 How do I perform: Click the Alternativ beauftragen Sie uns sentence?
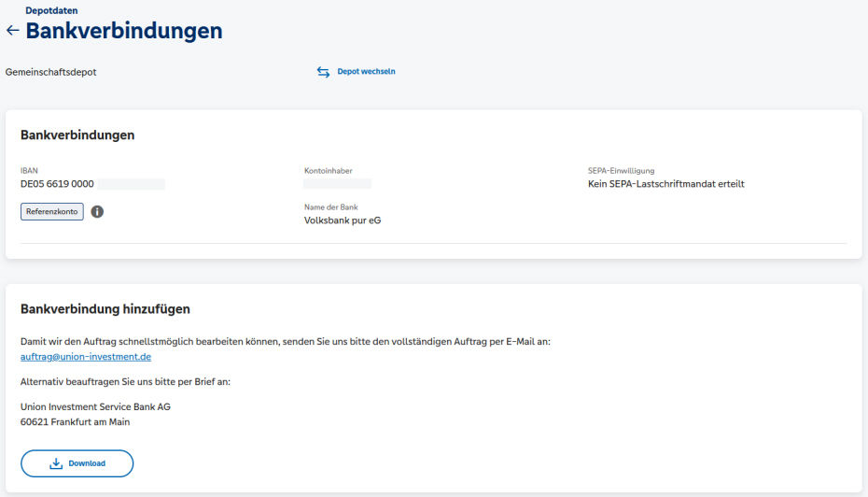click(x=125, y=382)
